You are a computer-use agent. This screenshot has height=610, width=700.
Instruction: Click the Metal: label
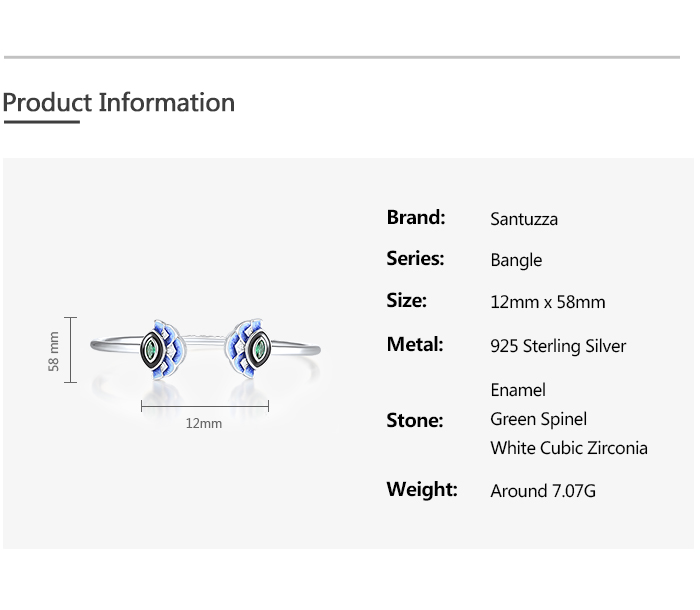(414, 345)
